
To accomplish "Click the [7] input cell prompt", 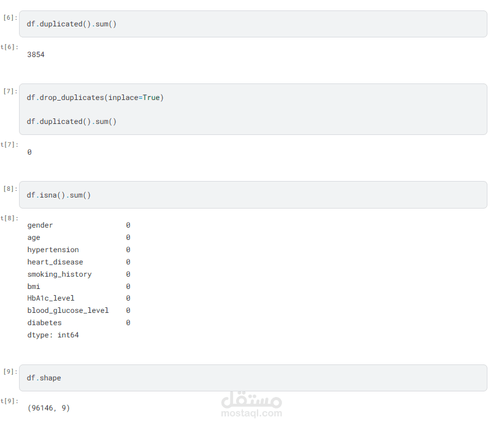I will click(10, 91).
